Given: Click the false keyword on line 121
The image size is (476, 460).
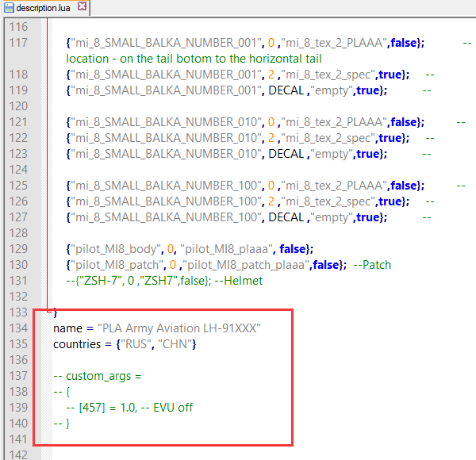Looking at the screenshot, I should (x=404, y=122).
